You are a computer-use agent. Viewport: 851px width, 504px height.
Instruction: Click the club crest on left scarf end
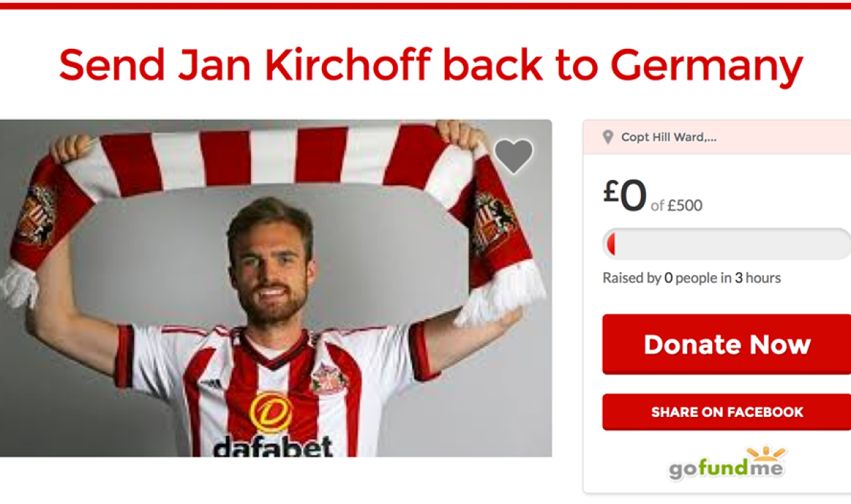pyautogui.click(x=37, y=215)
